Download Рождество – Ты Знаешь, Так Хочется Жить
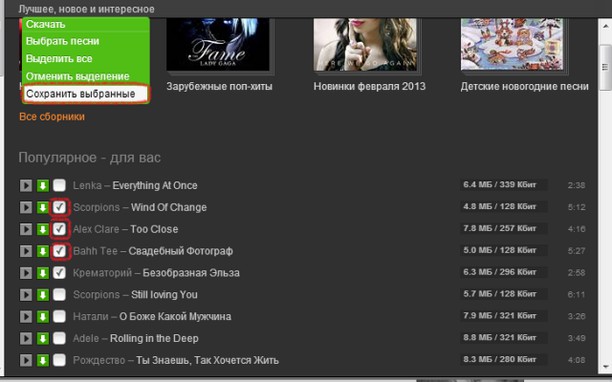The image size is (612, 382). click(43, 360)
